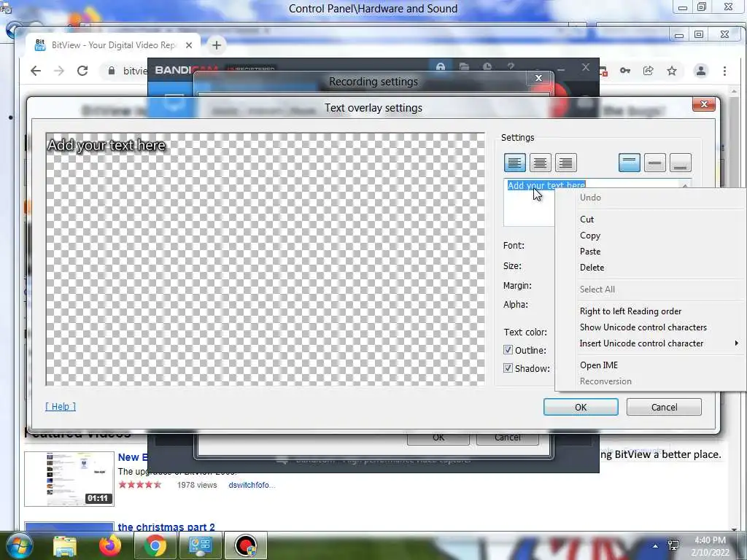Viewport: 747px width, 560px height.
Task: Bookmark the page with the star icon
Action: (672, 71)
